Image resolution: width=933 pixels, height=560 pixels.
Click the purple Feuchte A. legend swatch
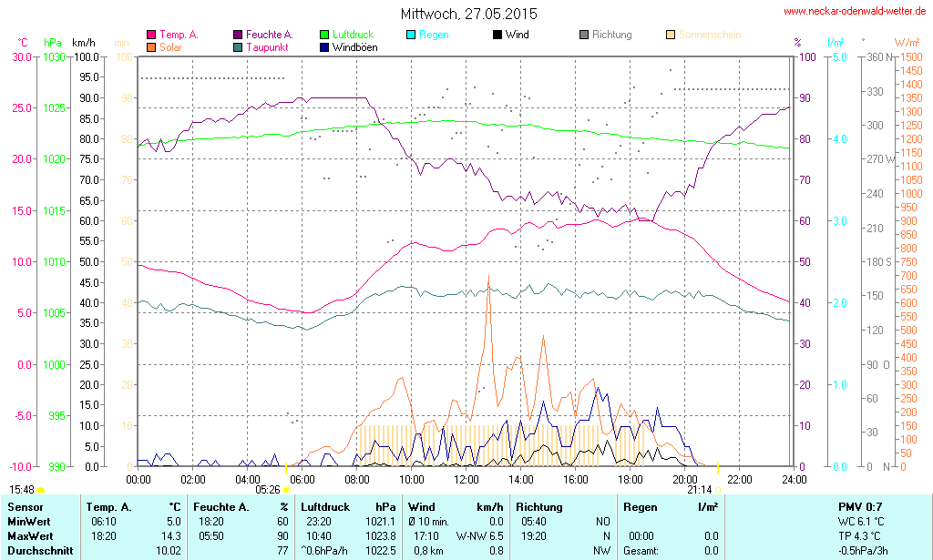[239, 35]
